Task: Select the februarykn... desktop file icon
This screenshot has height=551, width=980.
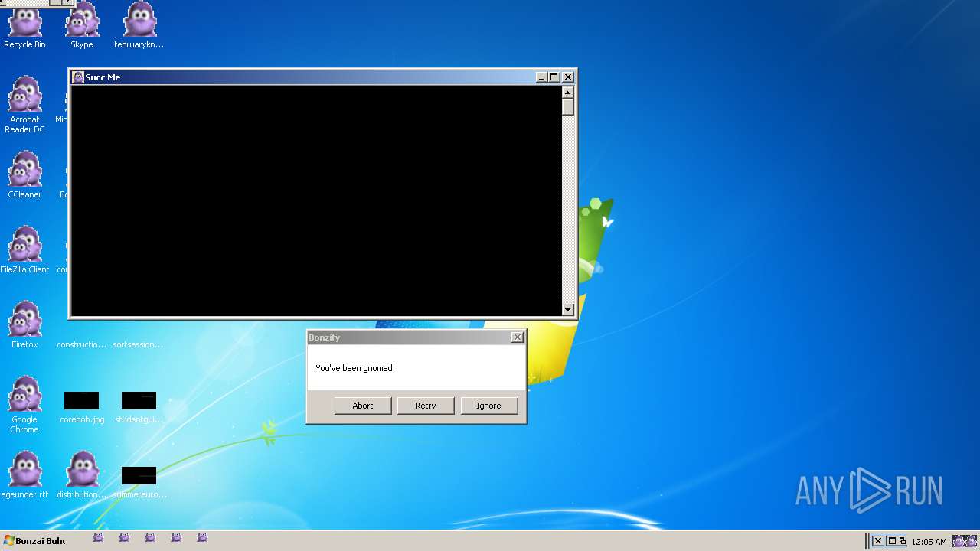Action: 139,26
